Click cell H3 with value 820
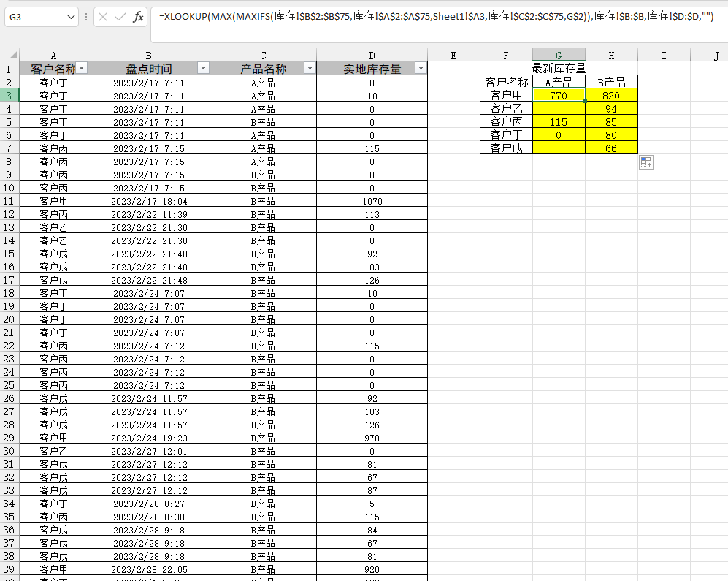This screenshot has width=728, height=581. (x=611, y=95)
